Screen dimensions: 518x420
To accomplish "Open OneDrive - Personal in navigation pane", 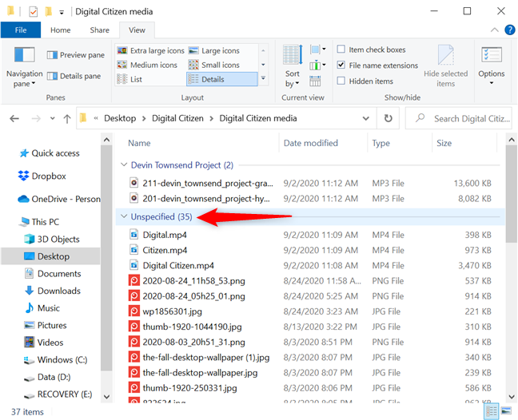I will coord(59,199).
